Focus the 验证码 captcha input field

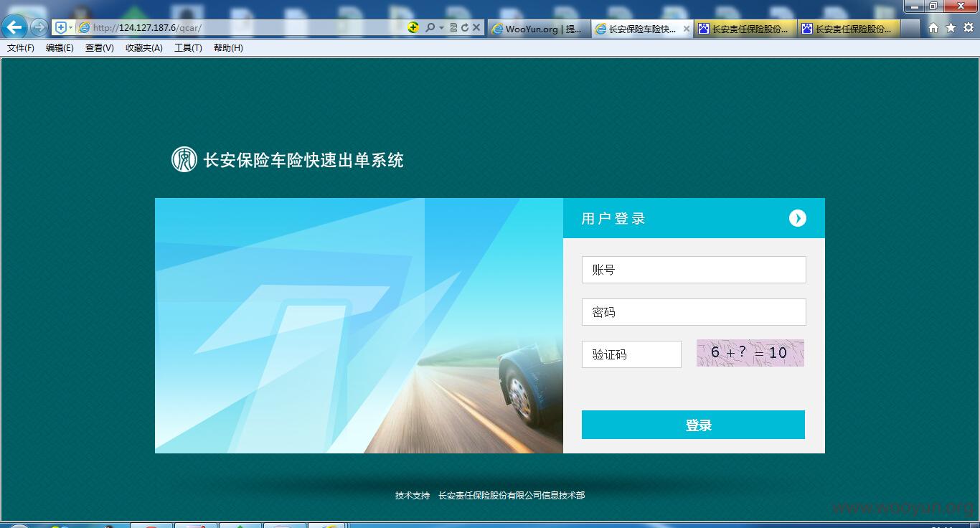pos(631,354)
